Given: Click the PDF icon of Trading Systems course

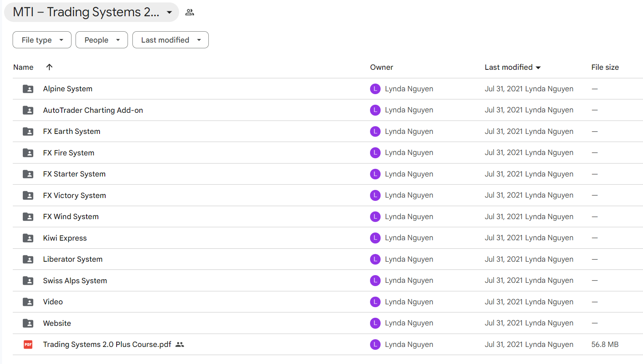Looking at the screenshot, I should tap(28, 345).
